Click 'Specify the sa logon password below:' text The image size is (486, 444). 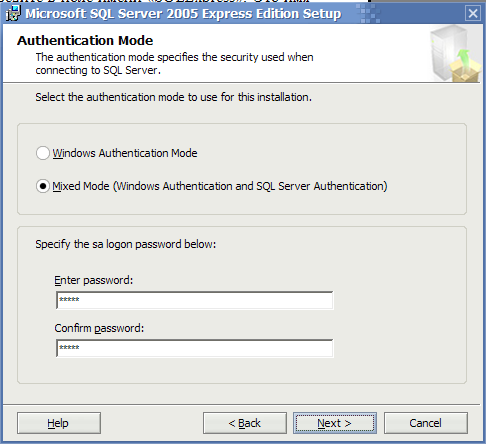click(126, 244)
